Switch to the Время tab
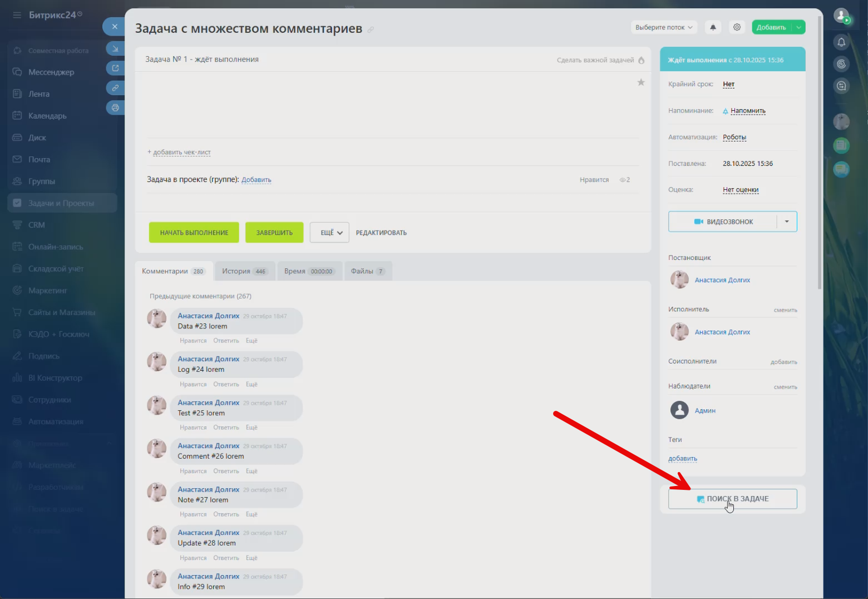Screen dimensions: 868x599 click(309, 271)
